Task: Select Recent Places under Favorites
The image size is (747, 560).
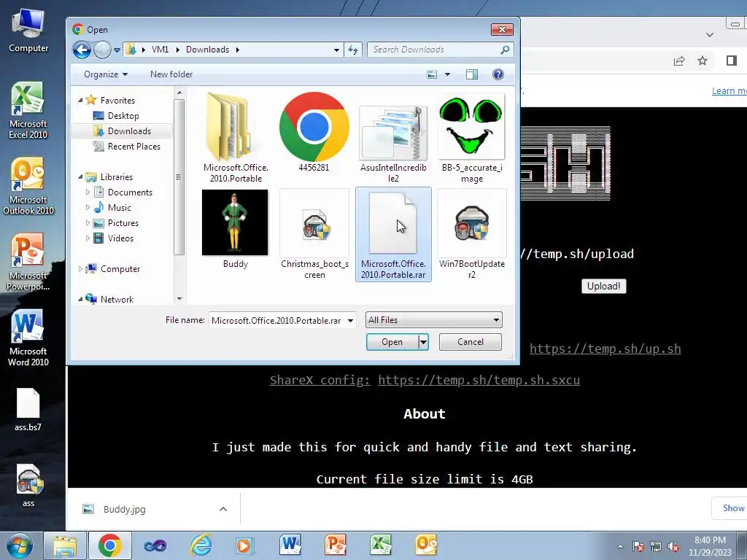Action: coord(134,146)
